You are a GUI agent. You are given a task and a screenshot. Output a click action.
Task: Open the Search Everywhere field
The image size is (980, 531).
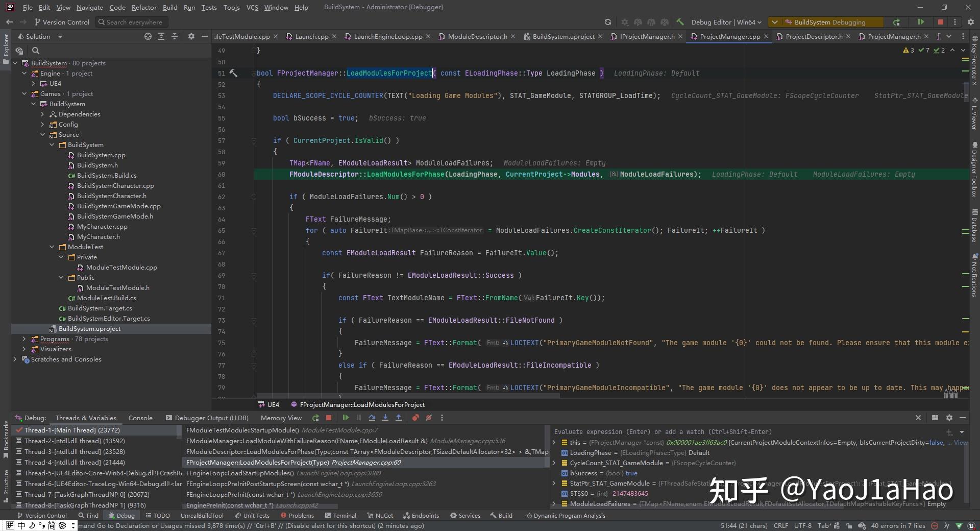(132, 22)
